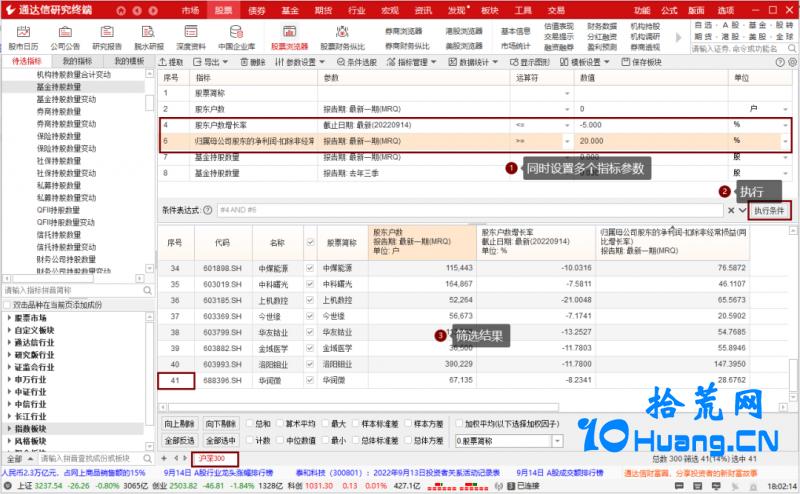The height and width of the screenshot is (494, 800).
Task: Click search icon in top-right command box
Action: 791,48
